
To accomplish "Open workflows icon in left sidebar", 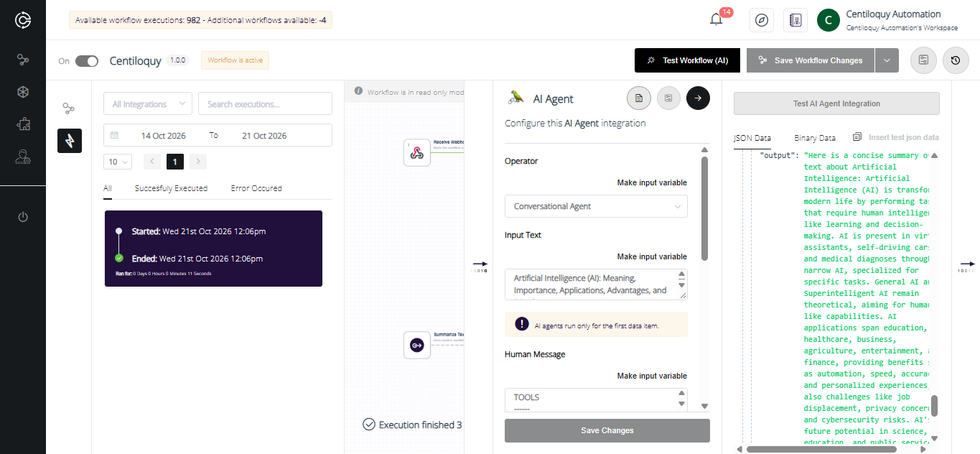I will click(23, 60).
